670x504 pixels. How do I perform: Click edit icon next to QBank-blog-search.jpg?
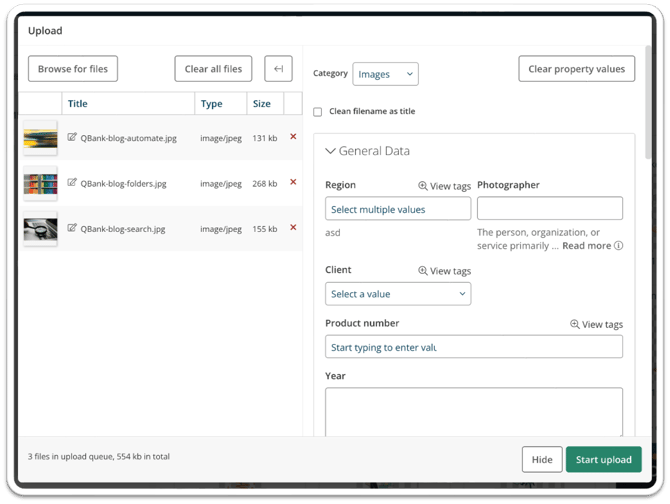tap(72, 229)
